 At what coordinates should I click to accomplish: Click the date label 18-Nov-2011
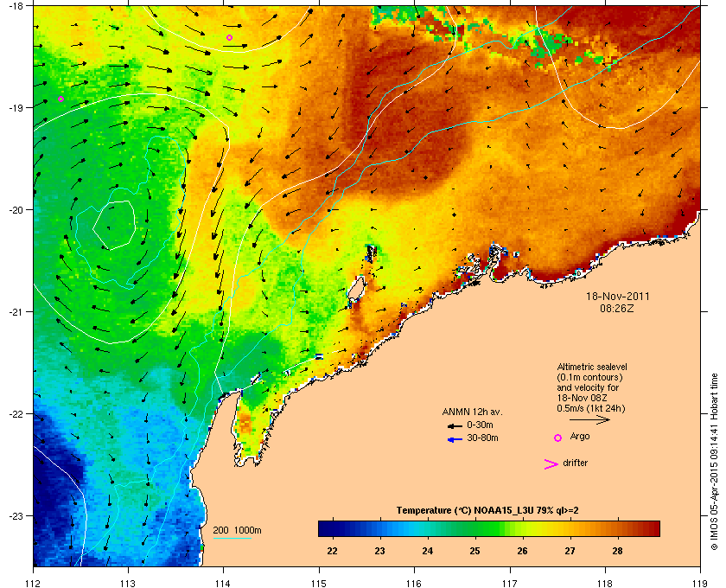618,297
